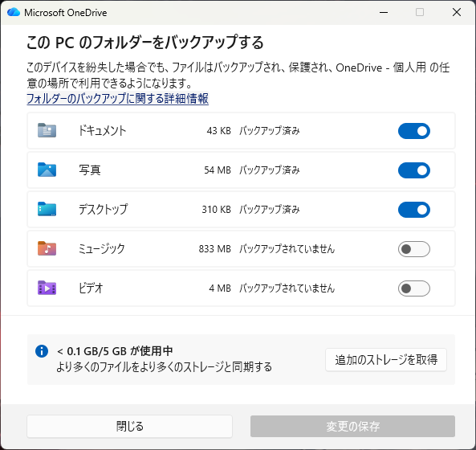Click the blue info icon beside storage usage

coord(42,351)
